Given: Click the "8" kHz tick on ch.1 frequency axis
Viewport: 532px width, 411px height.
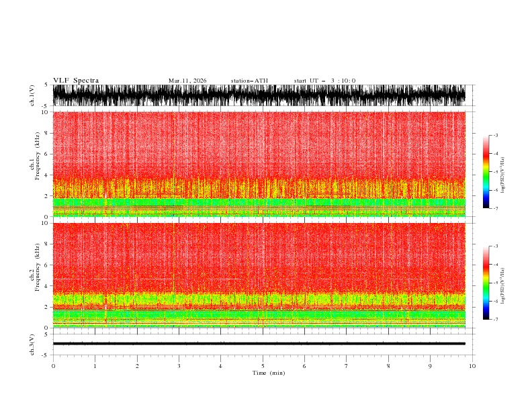Looking at the screenshot, I should click(47, 133).
